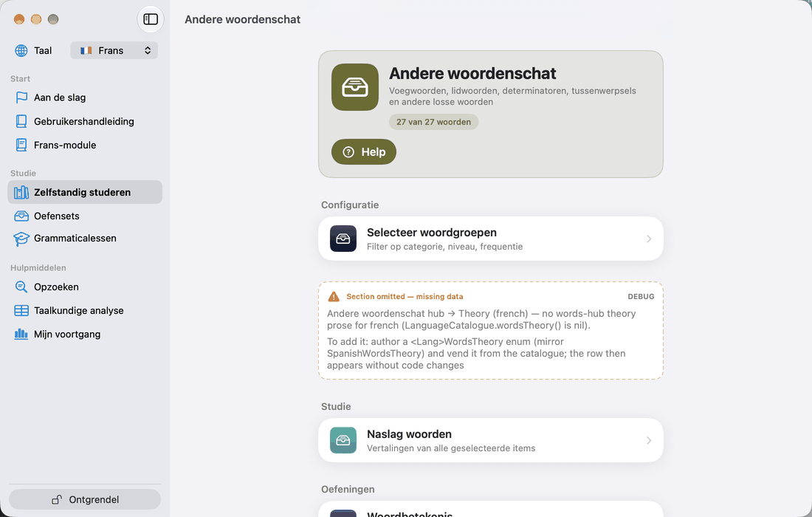Select Frans-module in the sidebar
The width and height of the screenshot is (812, 517).
pos(85,145)
